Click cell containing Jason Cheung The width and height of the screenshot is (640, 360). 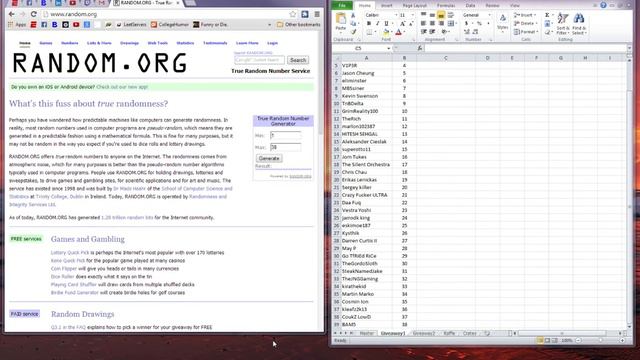tap(366, 73)
